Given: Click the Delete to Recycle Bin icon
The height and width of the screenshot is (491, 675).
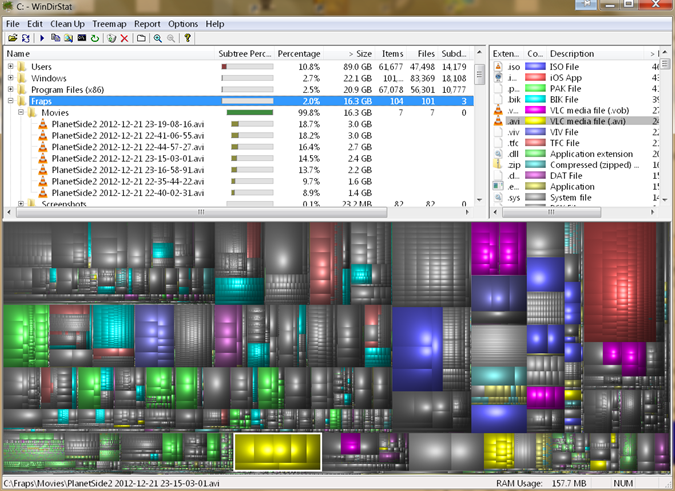Looking at the screenshot, I should pos(111,38).
